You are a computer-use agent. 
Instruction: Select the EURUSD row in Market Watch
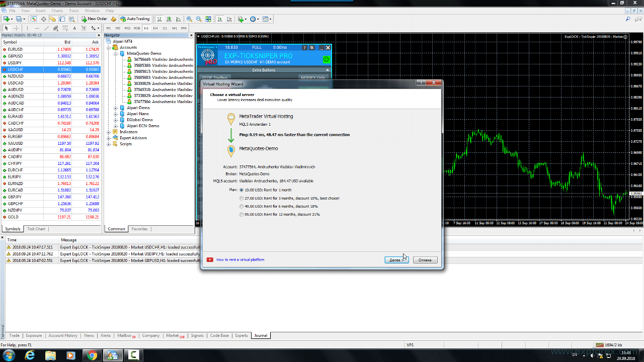pyautogui.click(x=50, y=49)
